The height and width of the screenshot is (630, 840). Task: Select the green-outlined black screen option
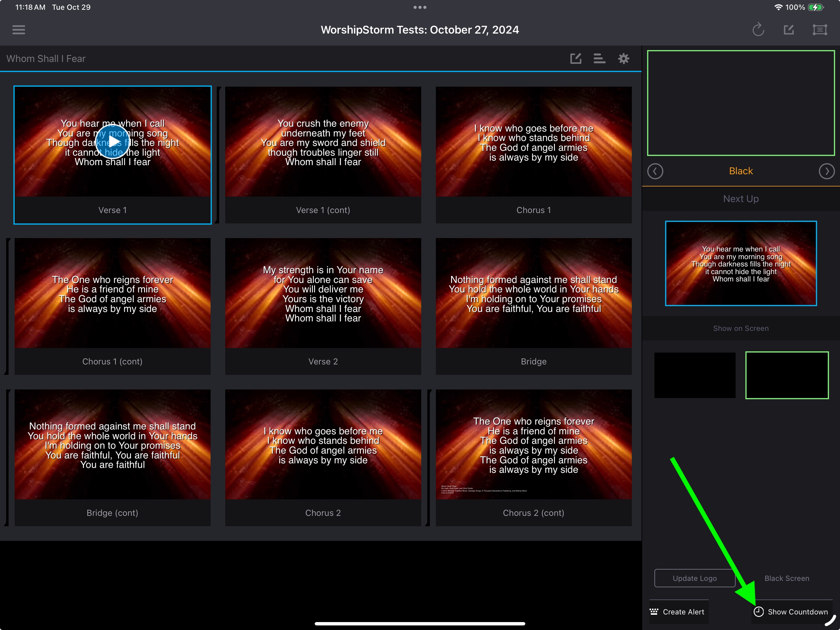click(787, 375)
